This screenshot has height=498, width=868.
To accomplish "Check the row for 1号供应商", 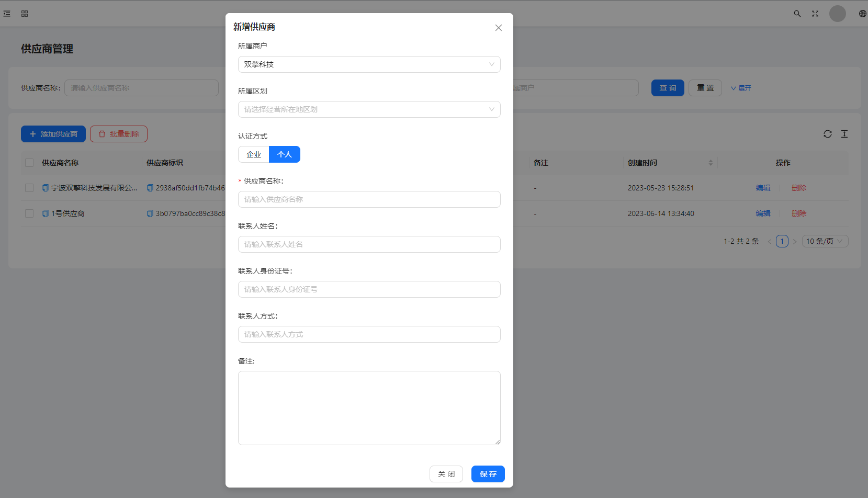I will 29,213.
